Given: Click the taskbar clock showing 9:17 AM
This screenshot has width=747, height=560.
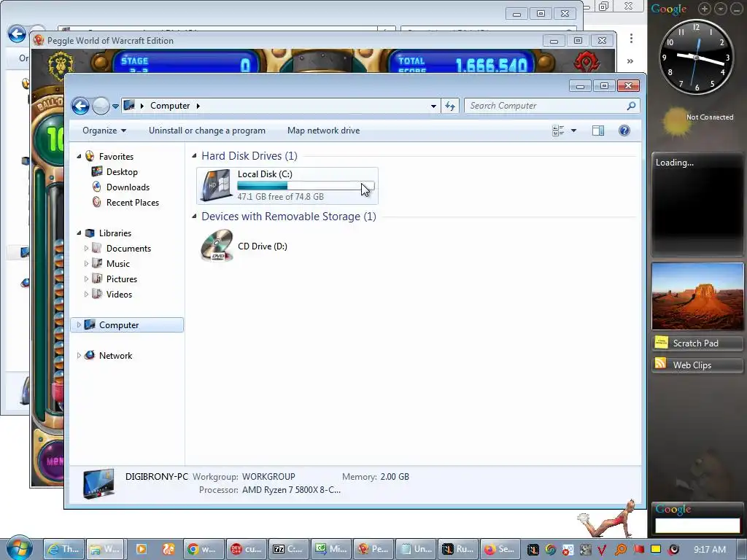Looking at the screenshot, I should 710,549.
